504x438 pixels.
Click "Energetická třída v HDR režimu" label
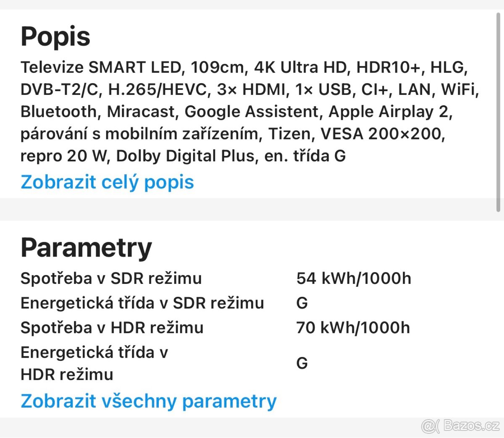tap(94, 363)
